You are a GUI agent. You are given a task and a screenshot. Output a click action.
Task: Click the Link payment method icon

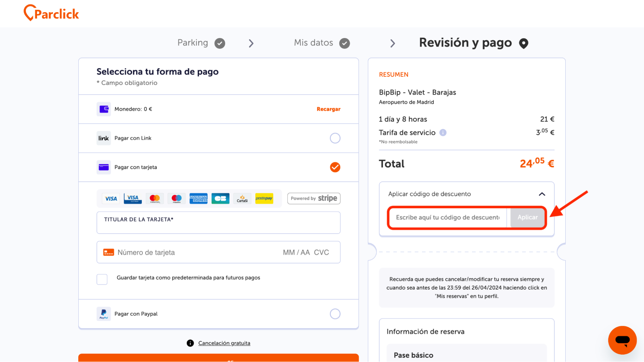coord(103,138)
